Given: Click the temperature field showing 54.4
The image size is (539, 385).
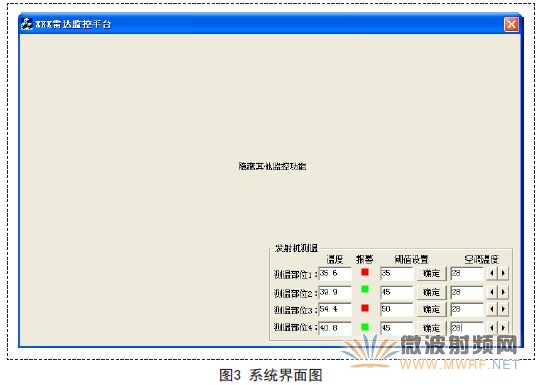Looking at the screenshot, I should (x=335, y=309).
